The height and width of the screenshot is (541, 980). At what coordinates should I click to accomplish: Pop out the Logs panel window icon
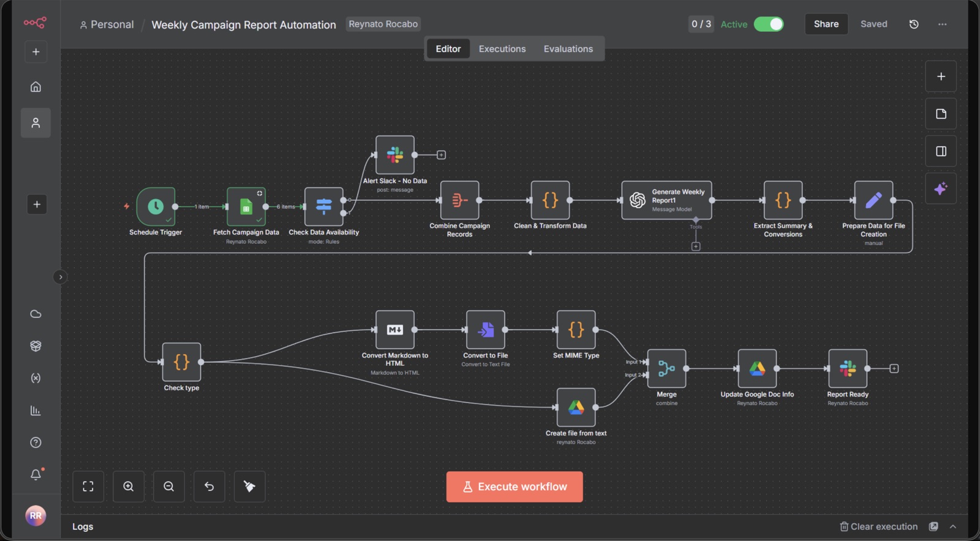point(933,526)
